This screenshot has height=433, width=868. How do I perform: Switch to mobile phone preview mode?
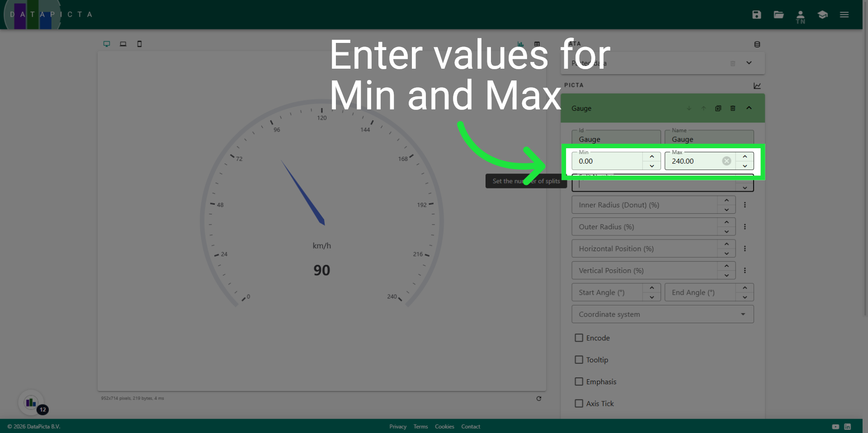139,44
